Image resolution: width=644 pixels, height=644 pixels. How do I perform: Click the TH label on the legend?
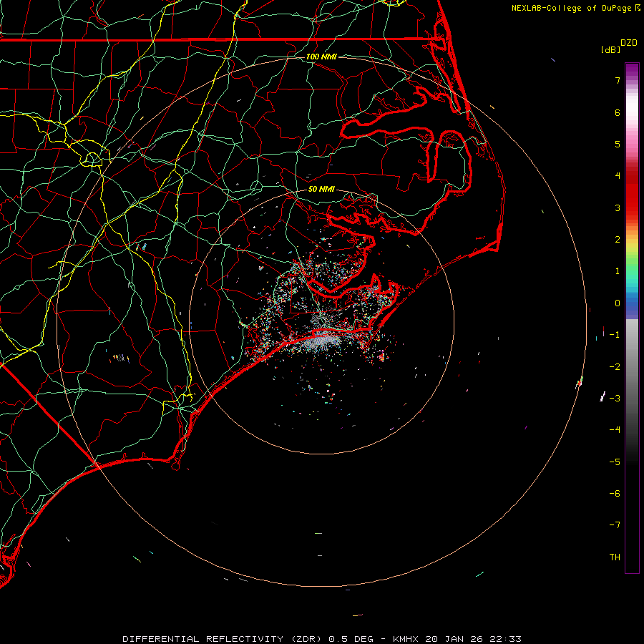tap(614, 557)
